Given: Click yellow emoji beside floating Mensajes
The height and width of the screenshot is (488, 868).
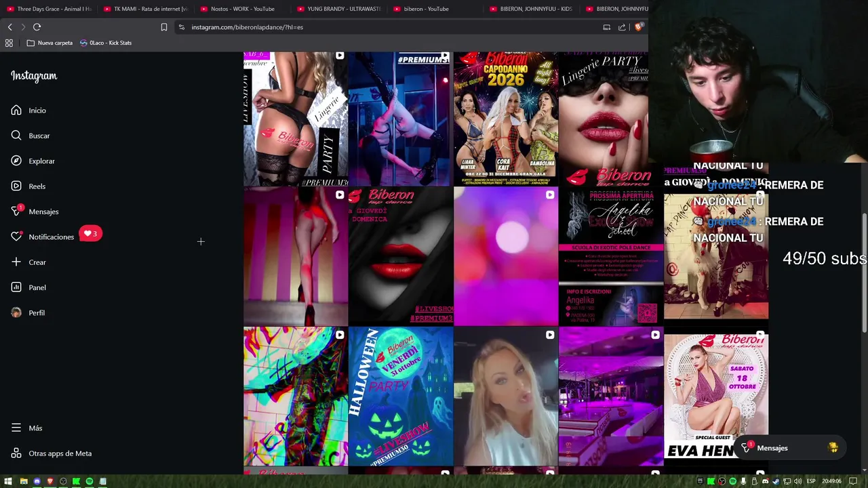Looking at the screenshot, I should coord(833,448).
